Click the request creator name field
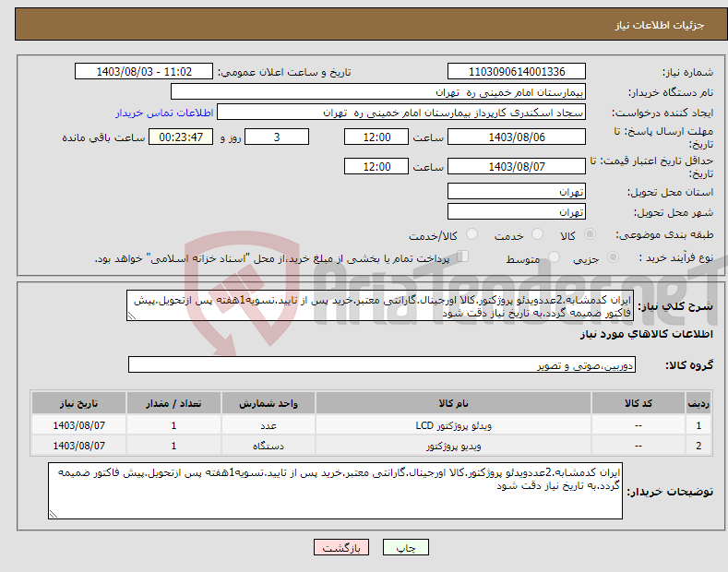 pos(401,113)
